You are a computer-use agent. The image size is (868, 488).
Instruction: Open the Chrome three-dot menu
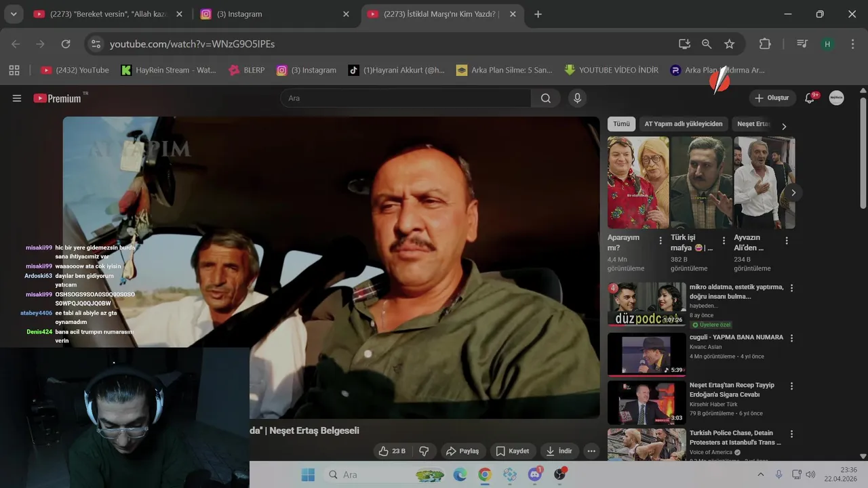pyautogui.click(x=852, y=44)
